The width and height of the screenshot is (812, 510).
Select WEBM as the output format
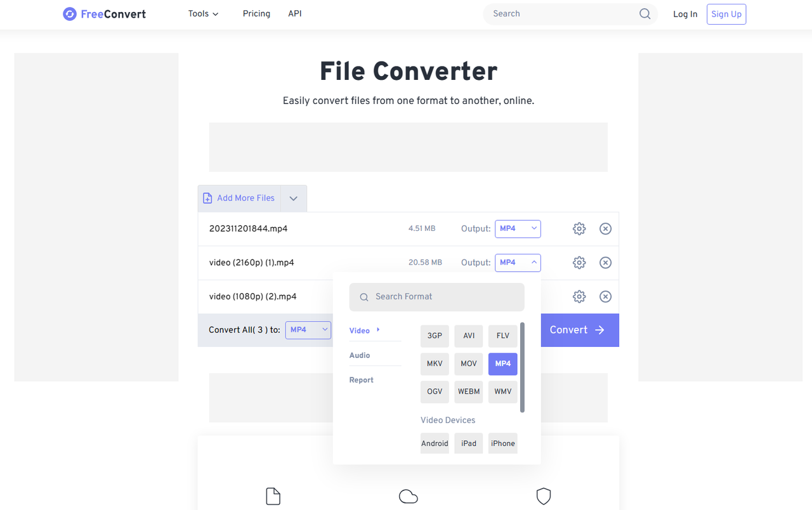click(x=468, y=391)
